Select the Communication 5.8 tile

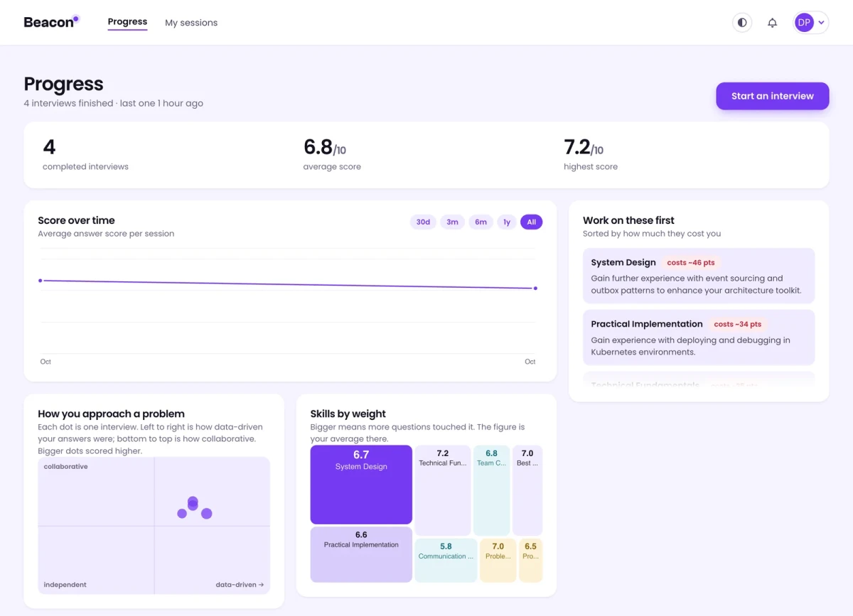tap(446, 560)
